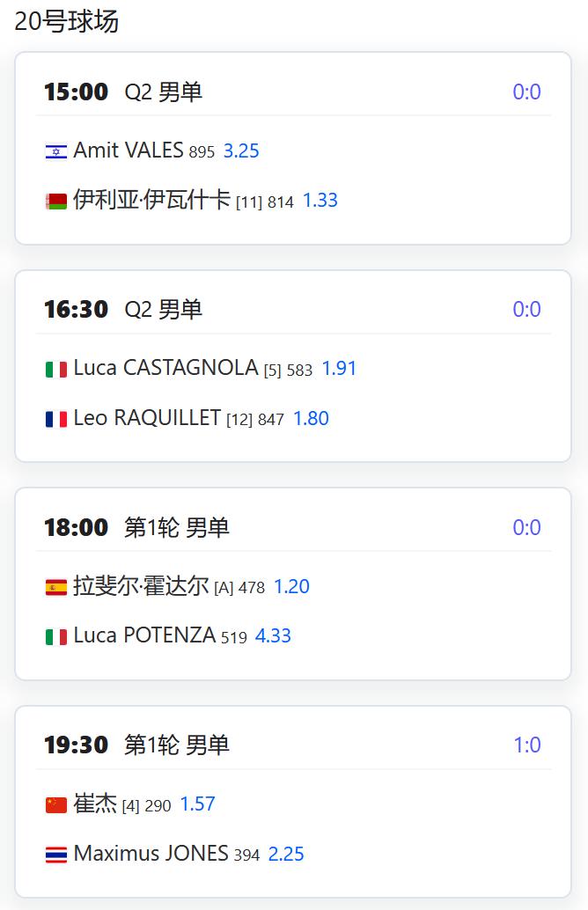
Task: Open the 崔杰 player name
Action: coord(95,804)
